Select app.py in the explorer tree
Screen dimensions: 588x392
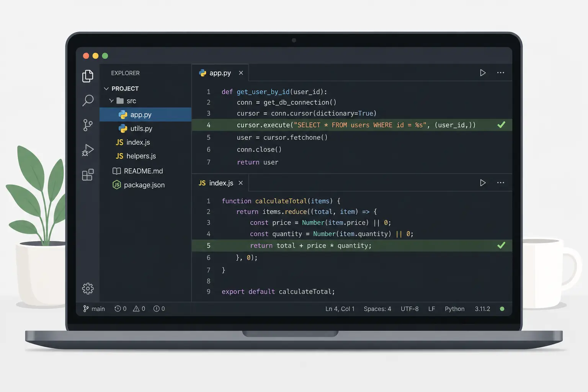(145, 114)
